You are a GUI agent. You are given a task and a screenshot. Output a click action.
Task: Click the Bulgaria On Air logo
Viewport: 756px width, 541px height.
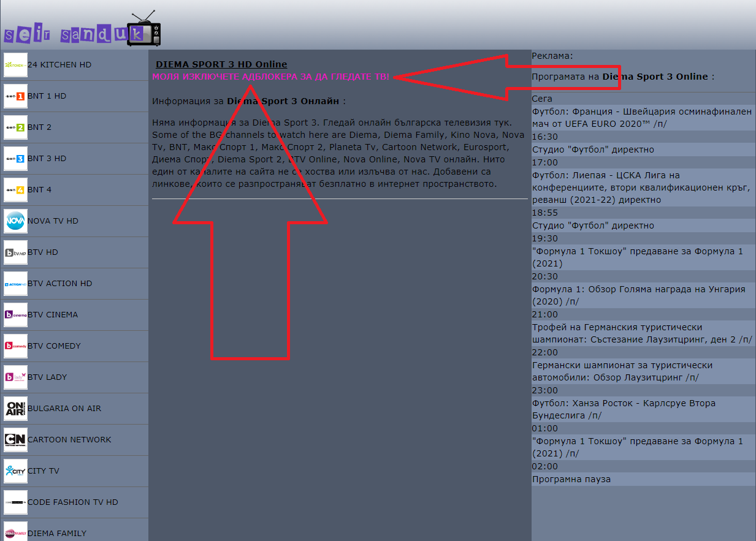(15, 409)
